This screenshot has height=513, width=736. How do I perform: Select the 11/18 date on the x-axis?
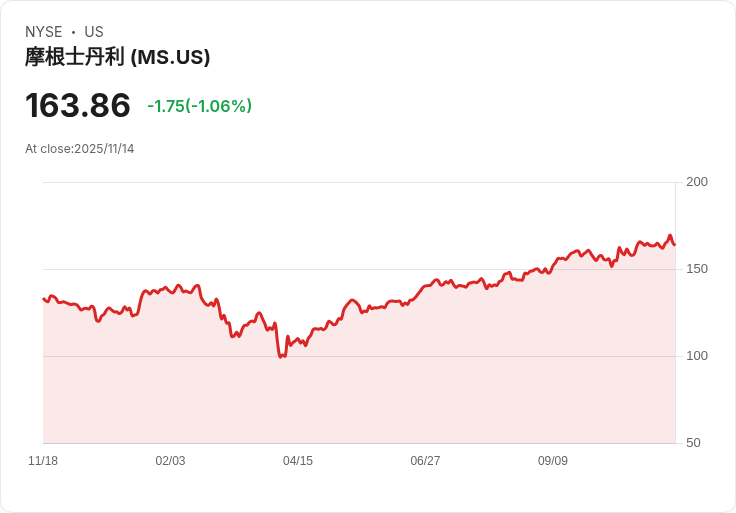click(x=43, y=461)
